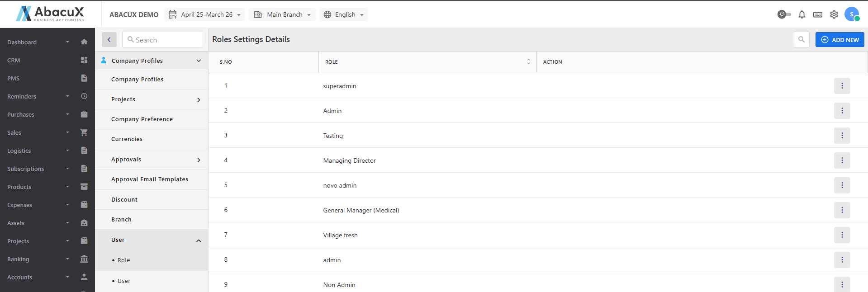Open the English language dropdown
This screenshot has height=292, width=868.
[x=344, y=14]
